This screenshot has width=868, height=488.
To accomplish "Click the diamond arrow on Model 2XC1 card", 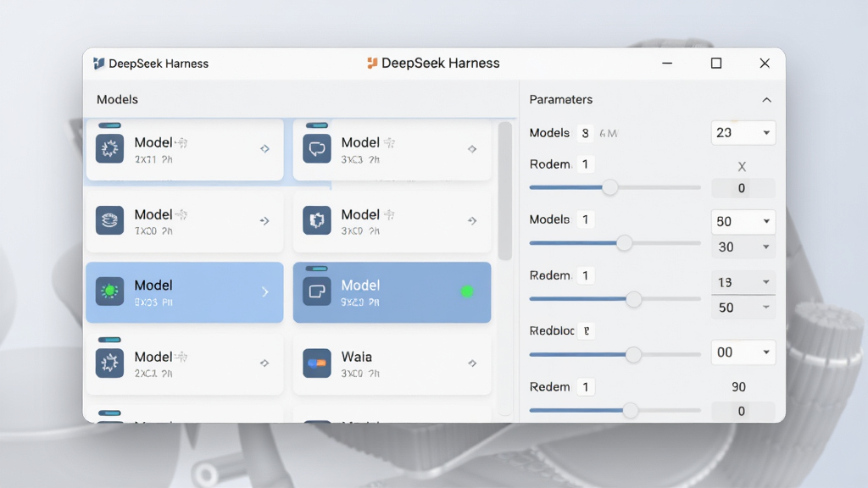I will pyautogui.click(x=264, y=363).
